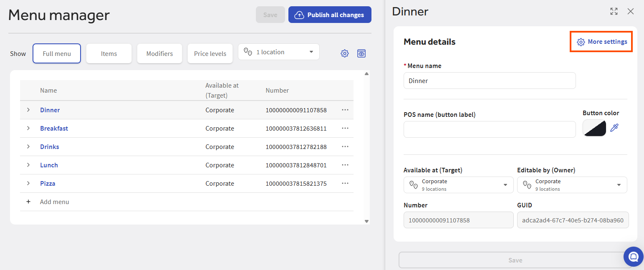The width and height of the screenshot is (644, 270).
Task: Expand the Dinner menu row
Action: (x=28, y=110)
